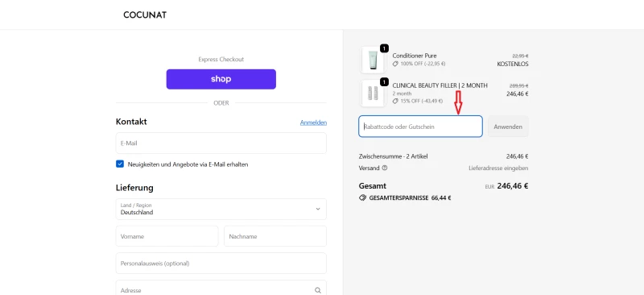The height and width of the screenshot is (295, 644).
Task: Select the Last name input field
Action: pyautogui.click(x=275, y=236)
